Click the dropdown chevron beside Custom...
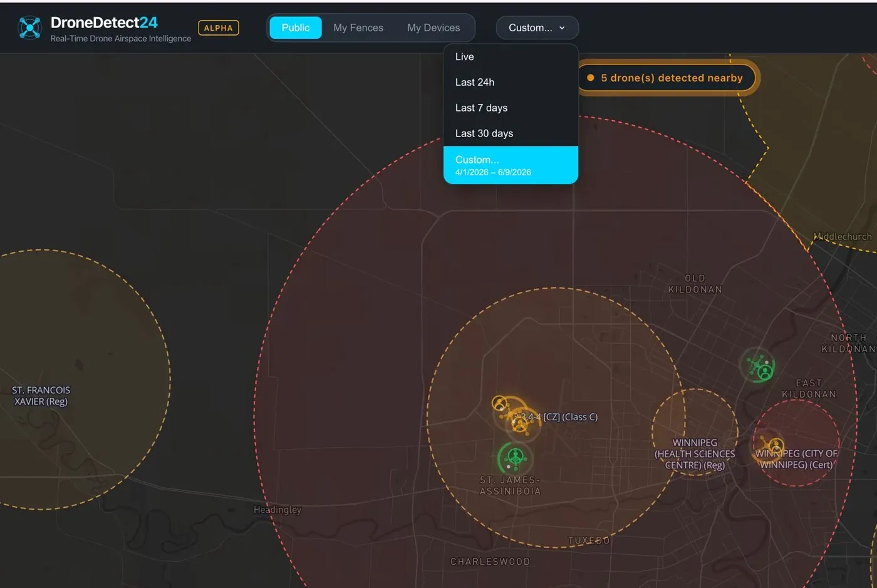Screen dimensions: 877x588 (x=562, y=28)
